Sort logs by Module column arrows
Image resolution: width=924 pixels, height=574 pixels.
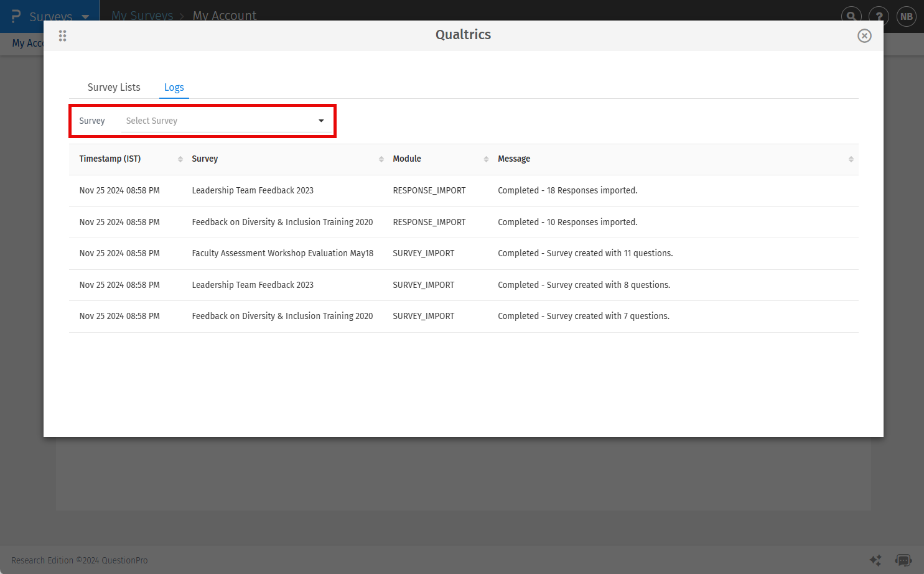pyautogui.click(x=486, y=159)
